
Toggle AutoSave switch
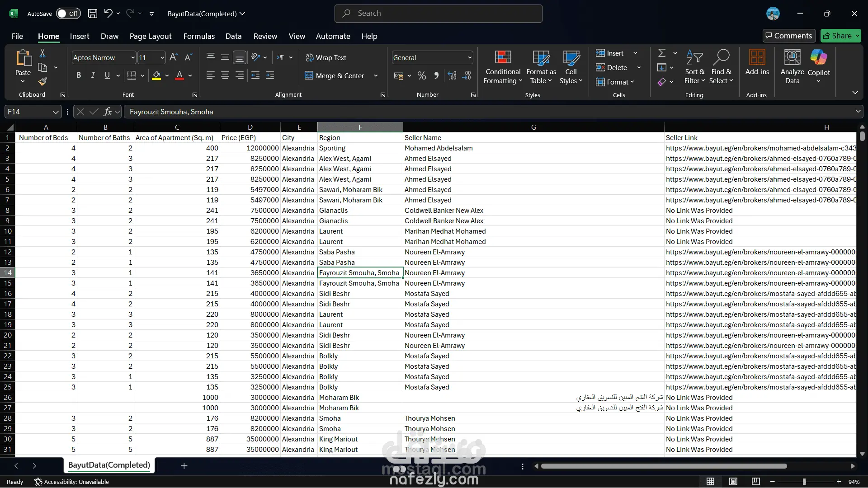click(68, 14)
